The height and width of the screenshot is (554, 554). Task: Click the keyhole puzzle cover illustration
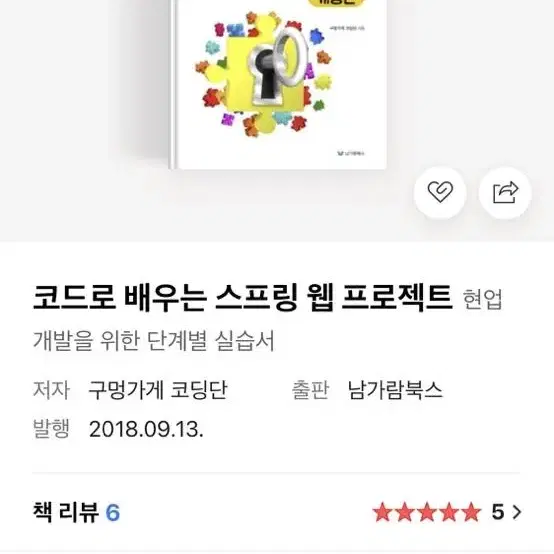(x=265, y=72)
